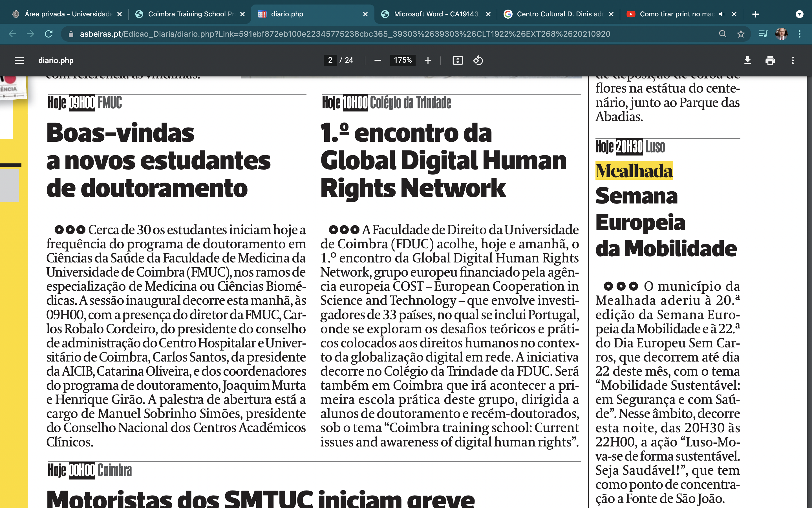Reload the current page
This screenshot has width=812, height=508.
49,34
